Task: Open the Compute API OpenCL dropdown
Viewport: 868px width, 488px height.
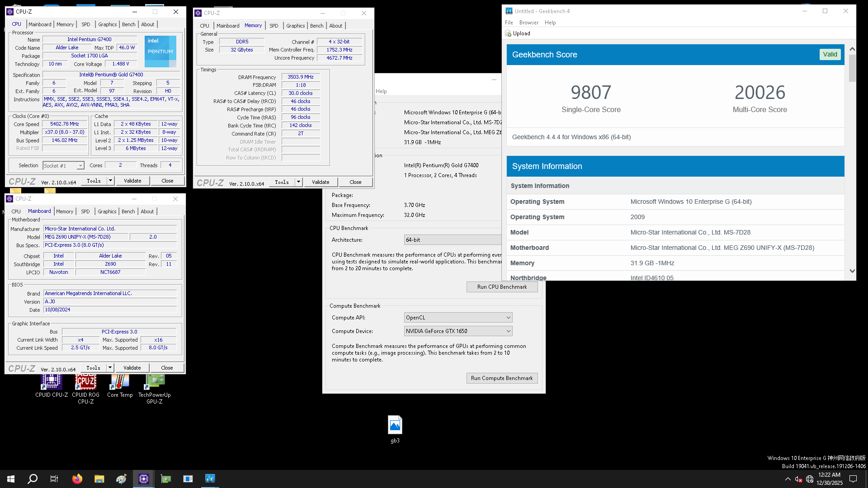Action: 458,318
